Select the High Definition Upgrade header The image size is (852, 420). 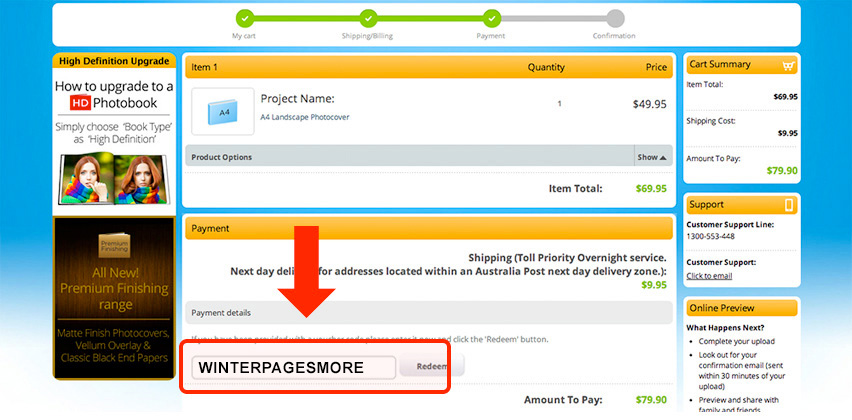point(113,61)
